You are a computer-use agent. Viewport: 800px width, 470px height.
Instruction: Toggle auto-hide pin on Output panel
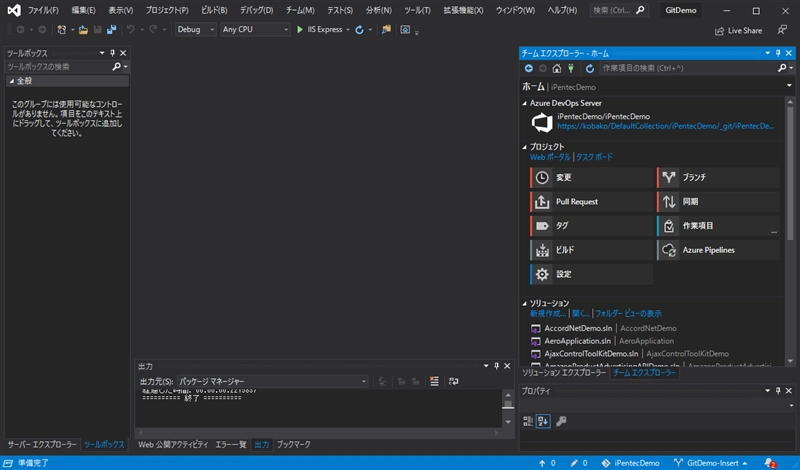pos(496,366)
